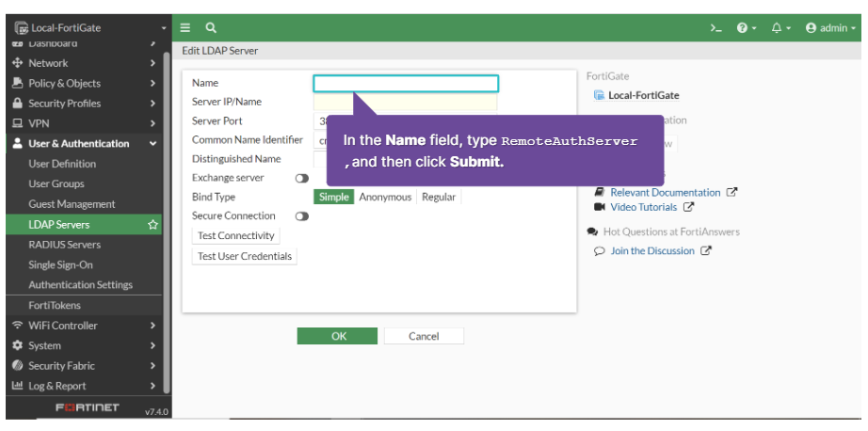The width and height of the screenshot is (868, 431).
Task: Click the WiFi Controller icon
Action: click(18, 326)
